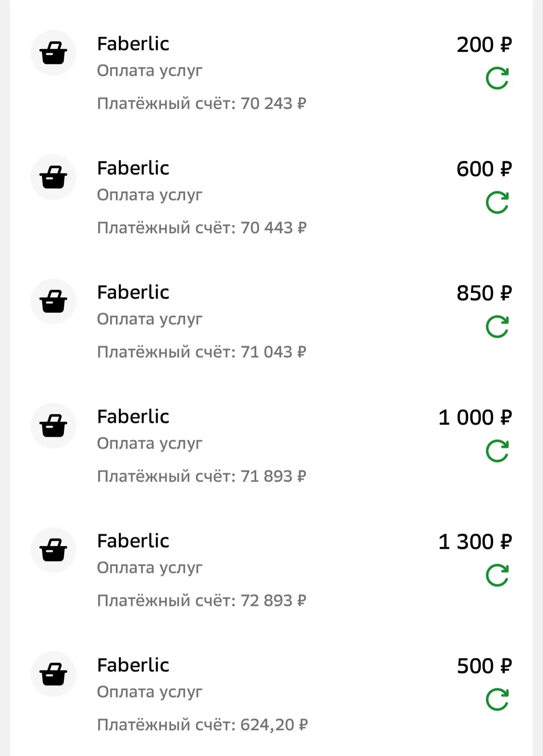
Task: Open Faberlic entry with balance 71 043 ₽
Action: (271, 322)
